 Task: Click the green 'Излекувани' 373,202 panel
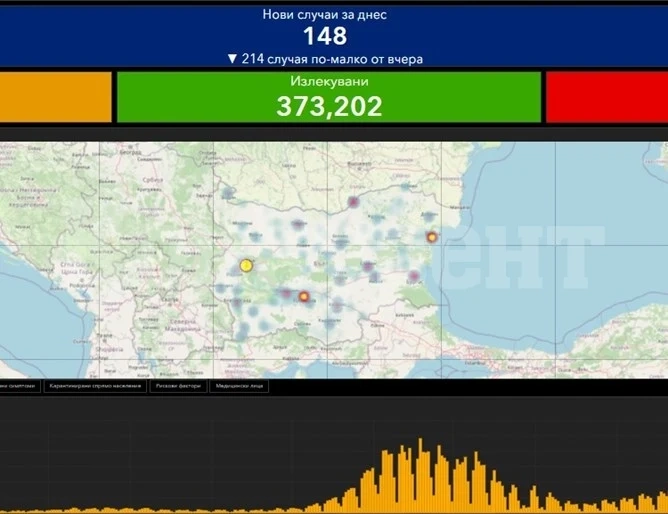[329, 97]
